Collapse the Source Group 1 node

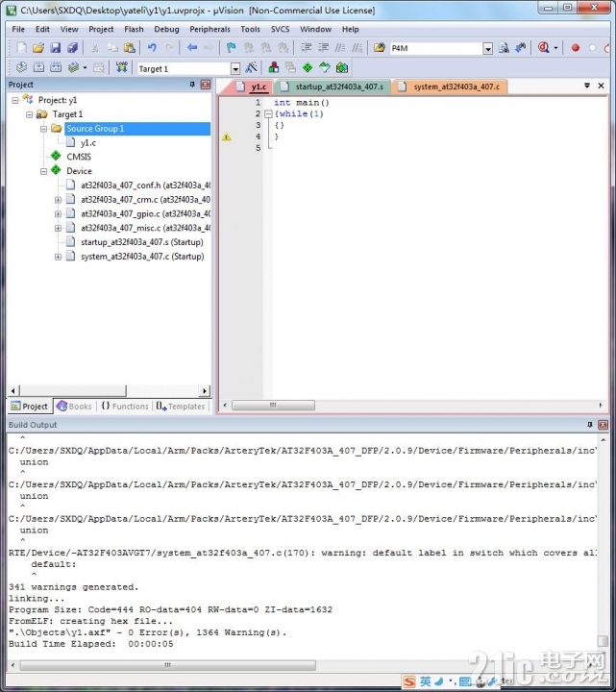tap(43, 129)
